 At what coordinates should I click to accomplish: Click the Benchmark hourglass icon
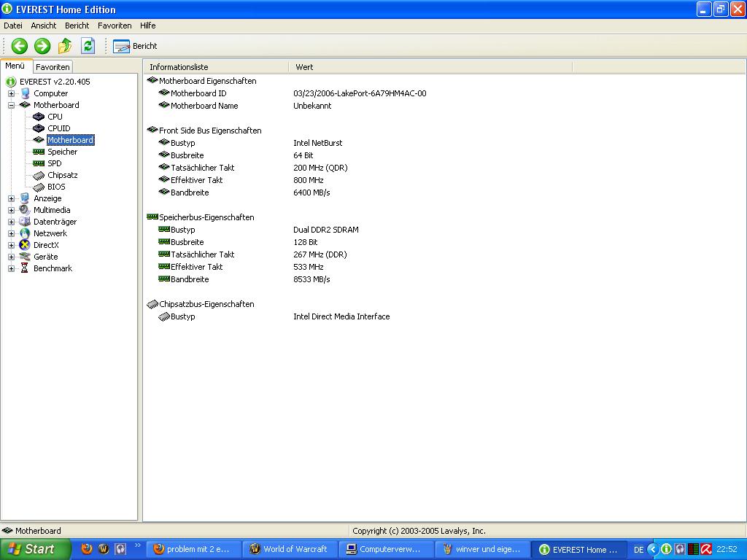(25, 268)
